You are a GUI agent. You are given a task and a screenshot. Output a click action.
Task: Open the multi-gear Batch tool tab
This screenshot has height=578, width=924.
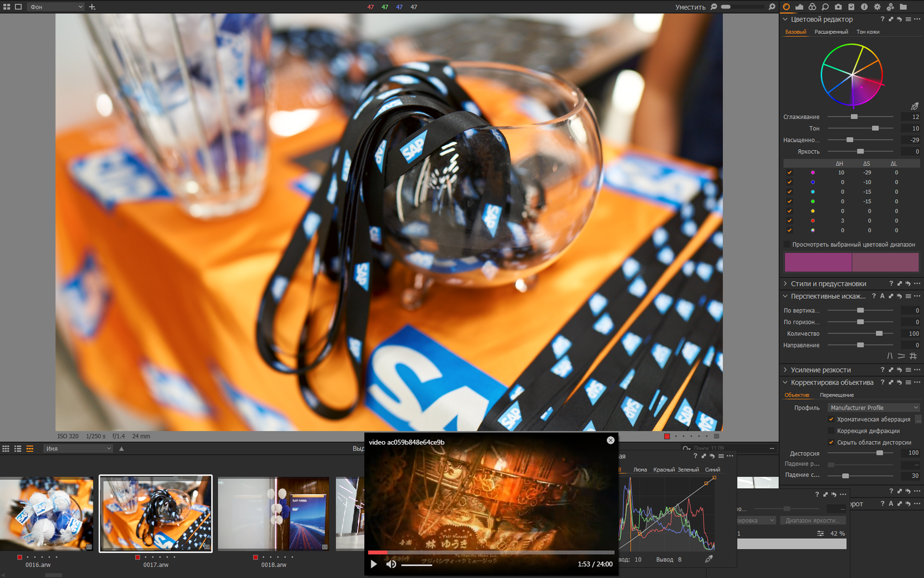(x=890, y=7)
